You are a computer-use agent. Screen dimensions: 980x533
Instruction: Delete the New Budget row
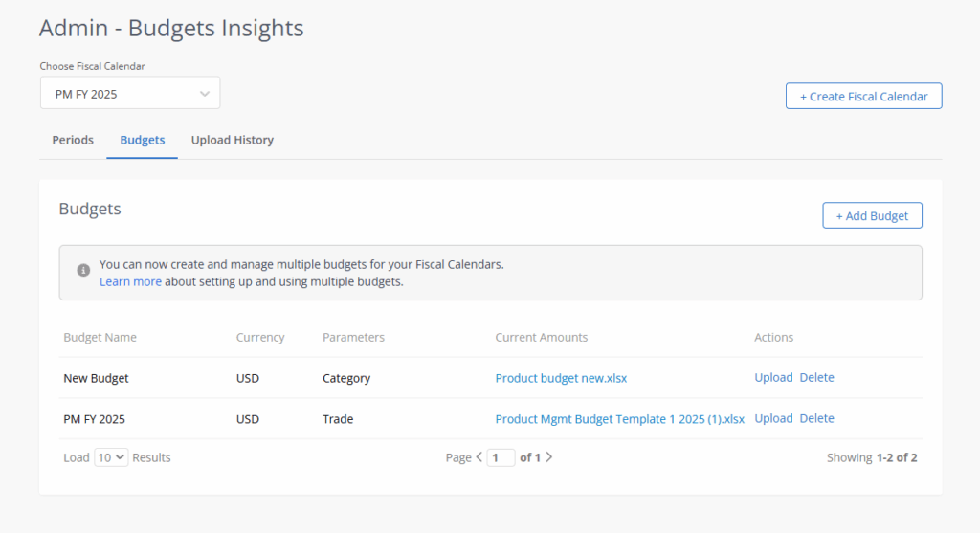click(x=816, y=378)
